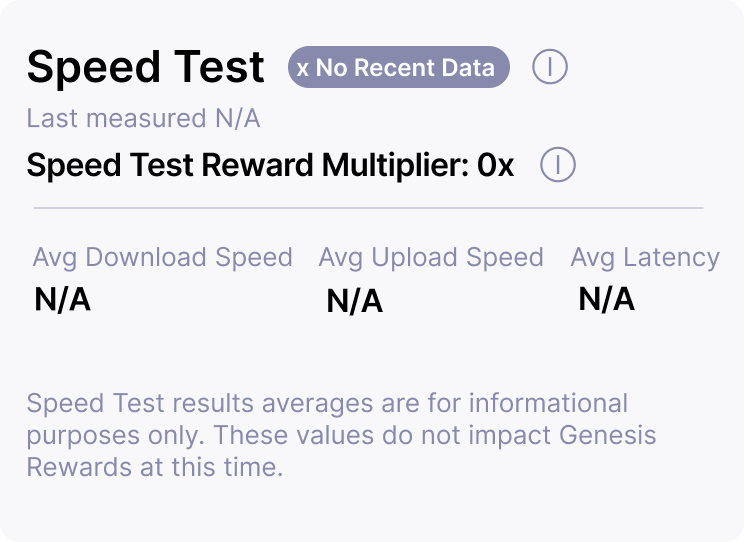This screenshot has width=744, height=542.
Task: Click the word Test in Speed Test heading
Action: (212, 68)
